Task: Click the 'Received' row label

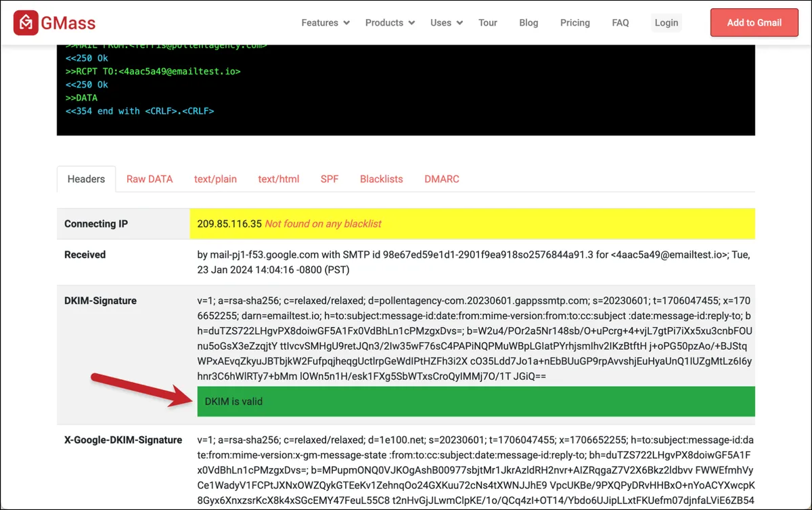Action: tap(85, 255)
